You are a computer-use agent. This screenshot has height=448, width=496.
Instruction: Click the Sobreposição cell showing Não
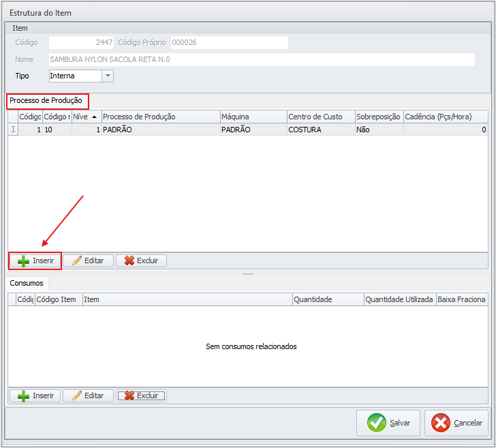point(378,130)
